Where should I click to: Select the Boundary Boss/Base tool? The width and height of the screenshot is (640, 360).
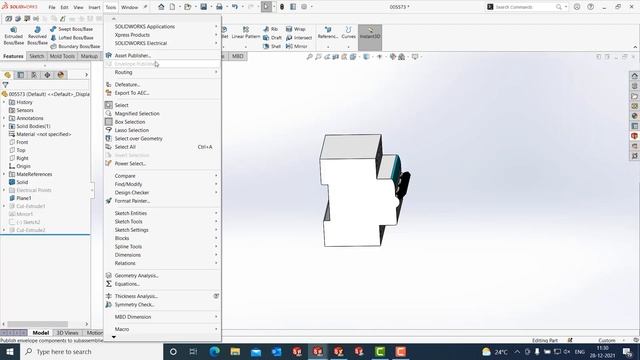tap(75, 46)
